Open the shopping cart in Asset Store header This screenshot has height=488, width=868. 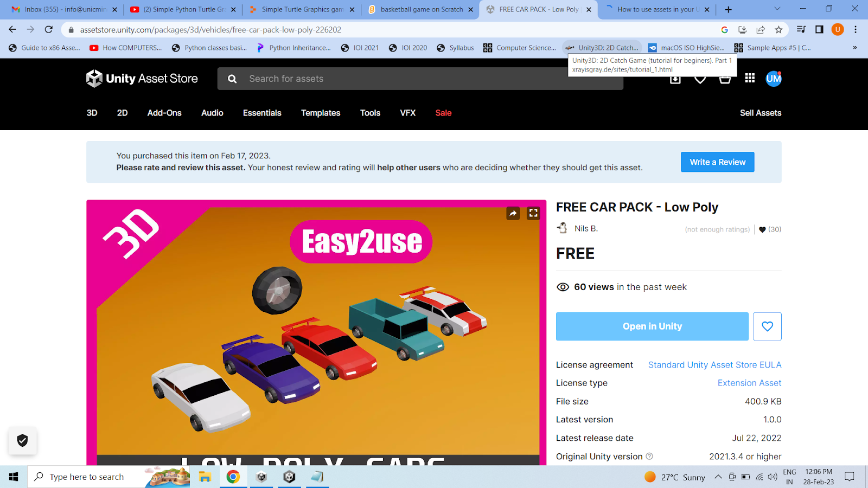click(725, 79)
